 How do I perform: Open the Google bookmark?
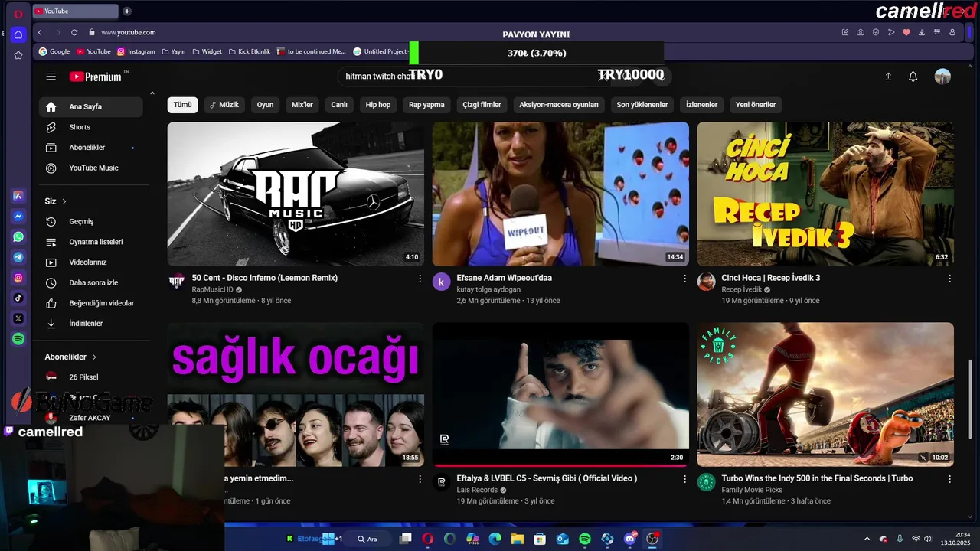tap(54, 51)
